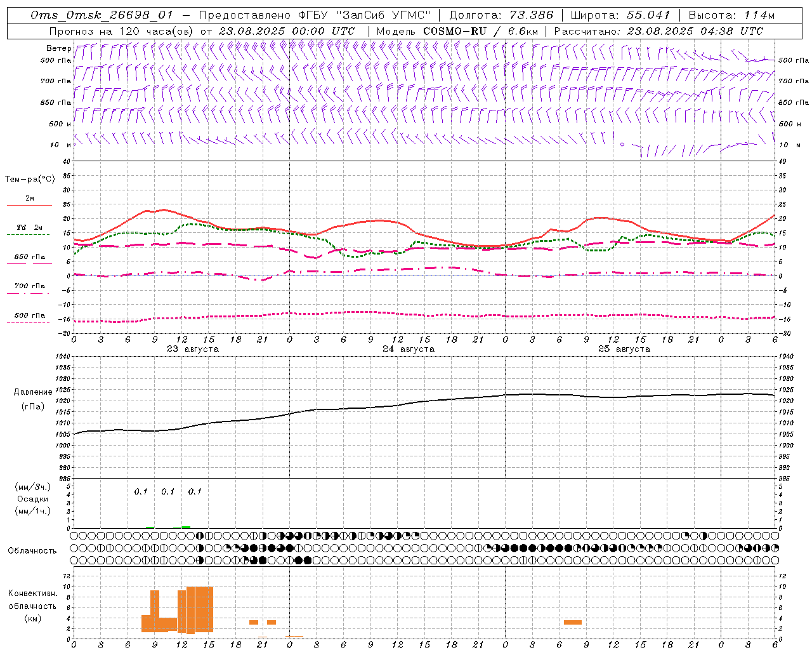Viewport: 812px width, 650px height.
Task: Click the (мм/1ч.) precipitation unit label
Action: (33, 511)
